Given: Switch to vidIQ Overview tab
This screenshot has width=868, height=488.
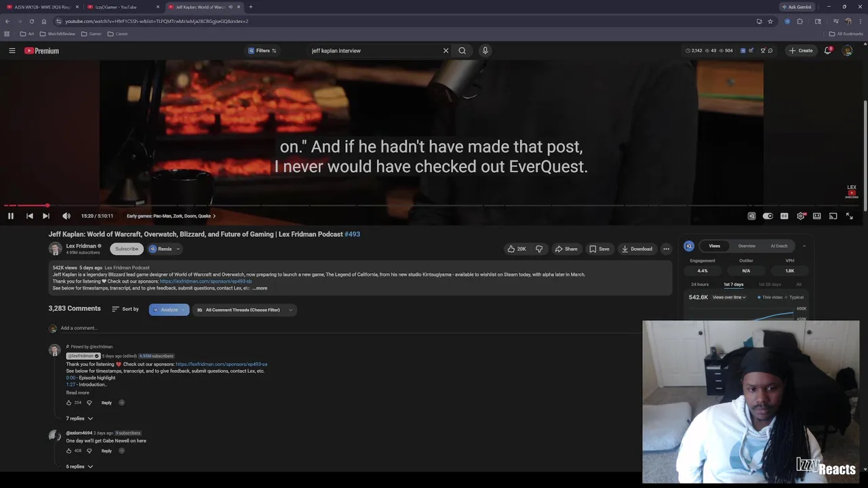Looking at the screenshot, I should click(747, 246).
